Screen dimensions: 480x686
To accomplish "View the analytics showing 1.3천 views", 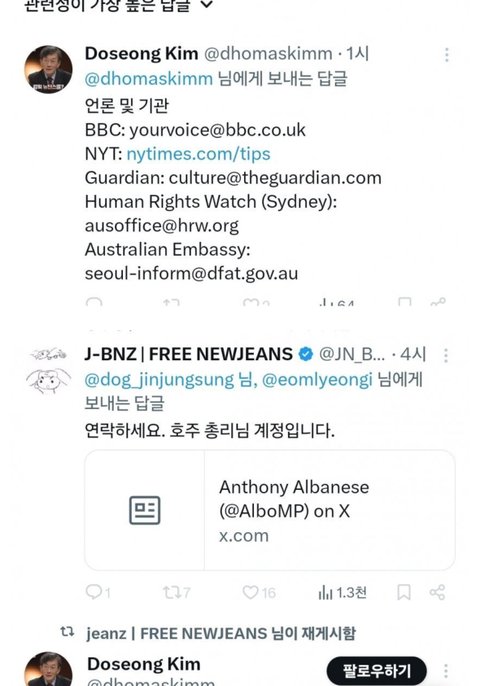I will [x=342, y=593].
